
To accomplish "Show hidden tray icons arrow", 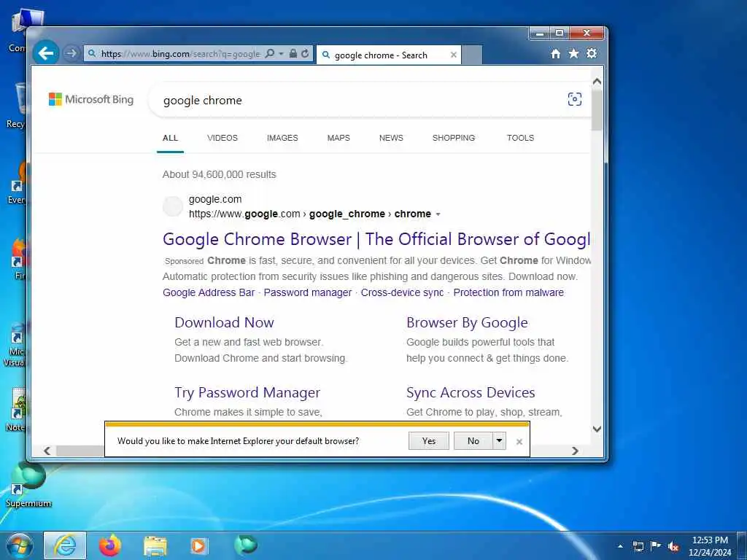I will click(x=620, y=546).
